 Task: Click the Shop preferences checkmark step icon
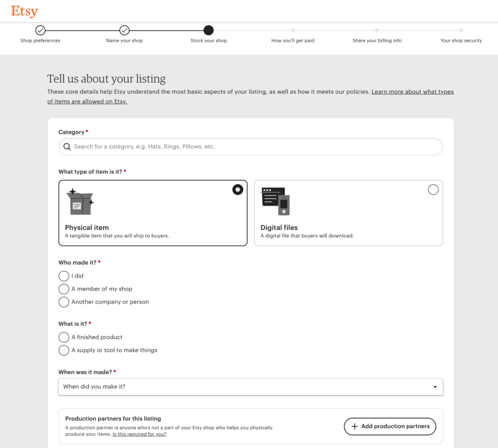click(40, 30)
